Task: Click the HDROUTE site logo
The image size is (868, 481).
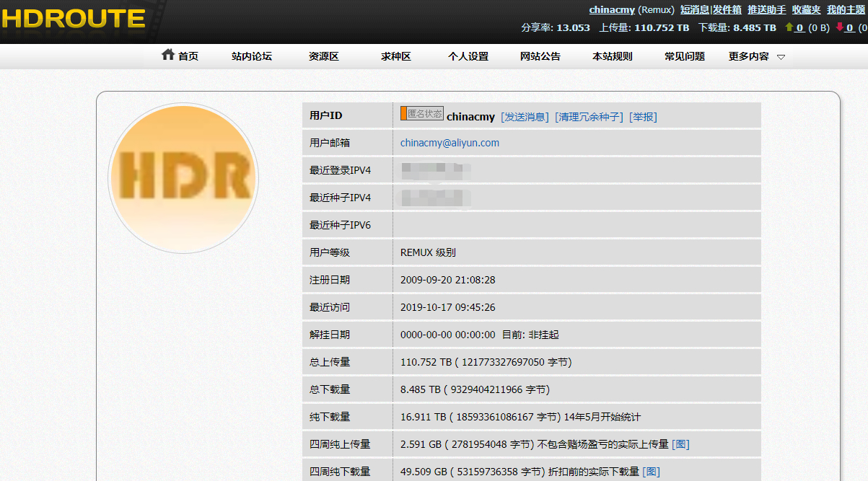Action: [x=74, y=19]
